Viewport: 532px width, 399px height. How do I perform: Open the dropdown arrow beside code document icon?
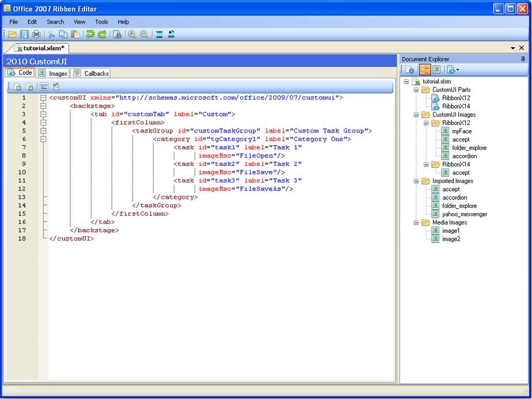click(458, 70)
